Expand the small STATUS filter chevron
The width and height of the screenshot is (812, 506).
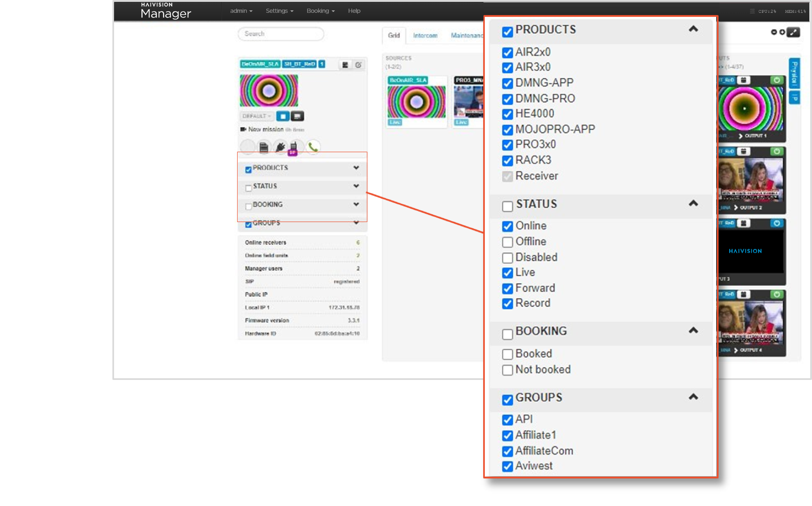pos(356,186)
